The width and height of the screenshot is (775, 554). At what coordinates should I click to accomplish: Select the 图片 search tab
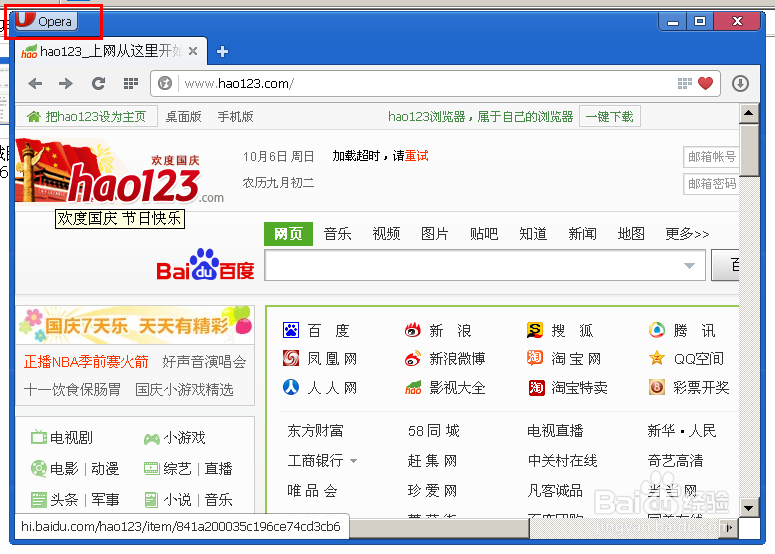pyautogui.click(x=435, y=234)
